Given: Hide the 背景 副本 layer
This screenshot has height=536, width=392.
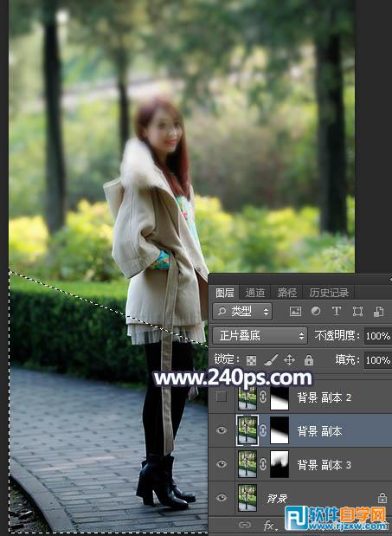Looking at the screenshot, I should (222, 430).
